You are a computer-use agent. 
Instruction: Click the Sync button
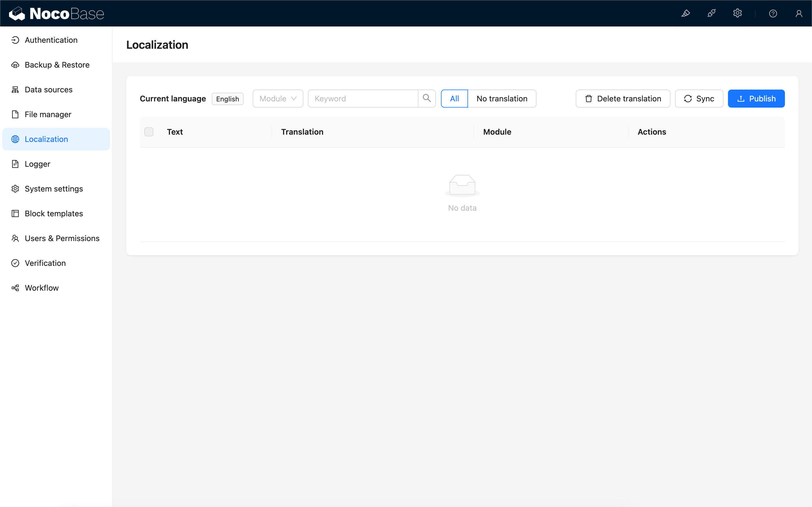pyautogui.click(x=699, y=99)
